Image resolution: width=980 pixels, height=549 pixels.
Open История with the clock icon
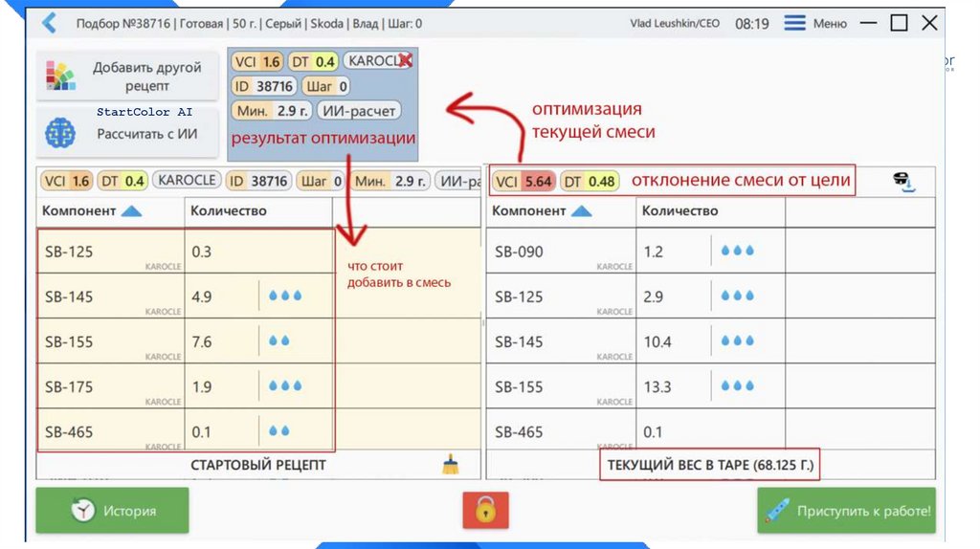112,511
